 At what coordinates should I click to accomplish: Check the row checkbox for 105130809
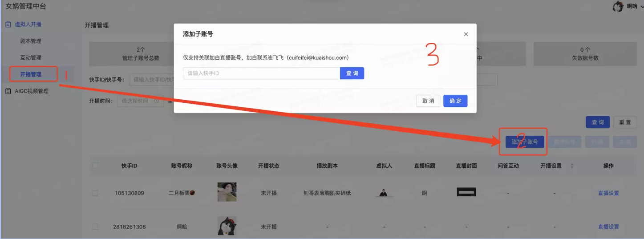95,193
